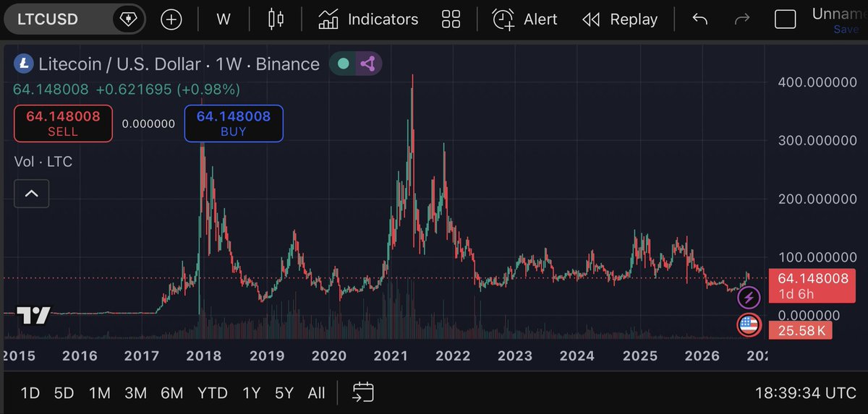
Task: Create an Alert
Action: coord(524,20)
